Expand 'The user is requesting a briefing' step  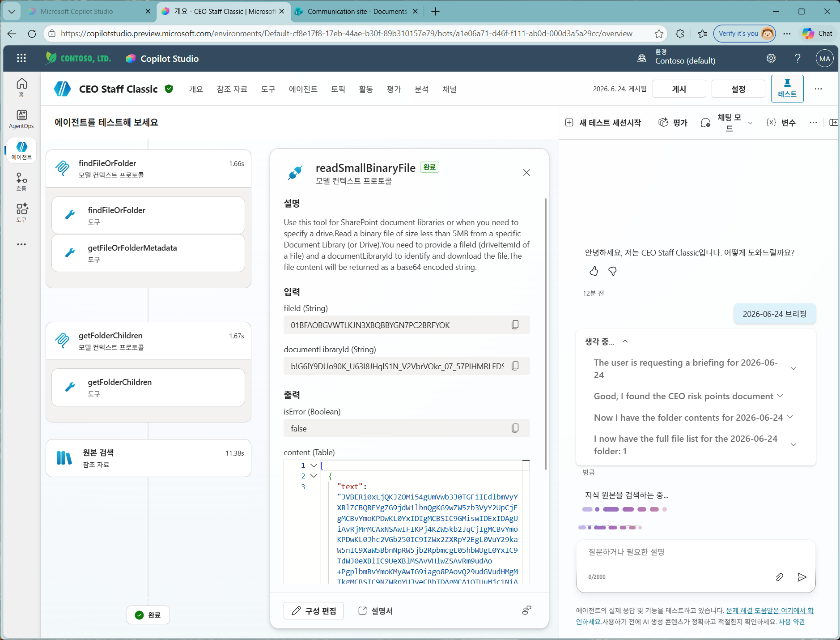793,369
